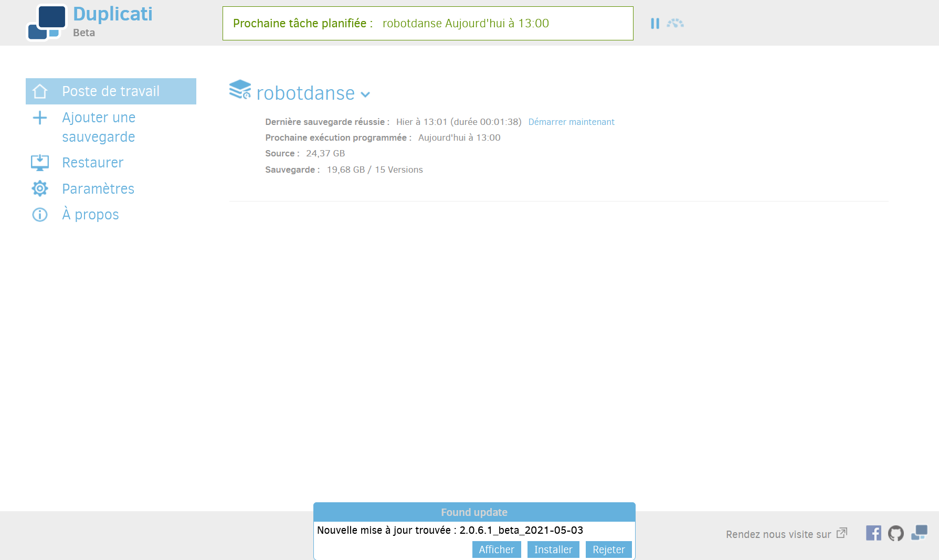The image size is (939, 560).
Task: Open the Duplicati forum icon in footer
Action: coord(919,533)
